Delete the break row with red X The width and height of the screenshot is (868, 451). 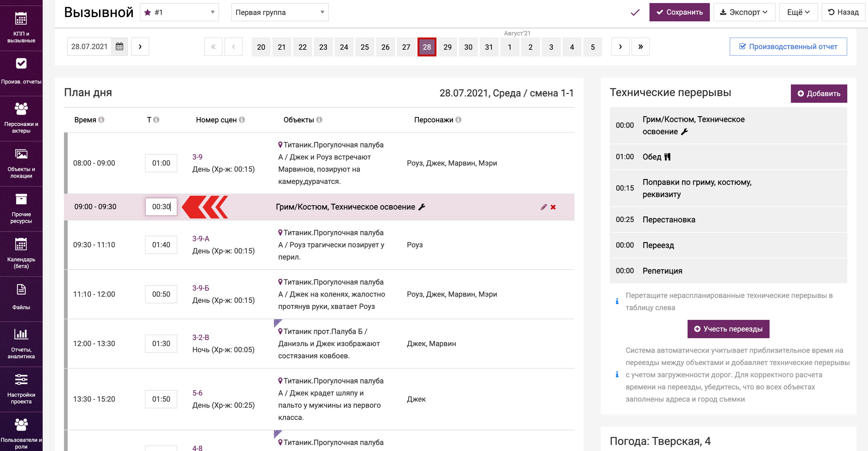[553, 207]
